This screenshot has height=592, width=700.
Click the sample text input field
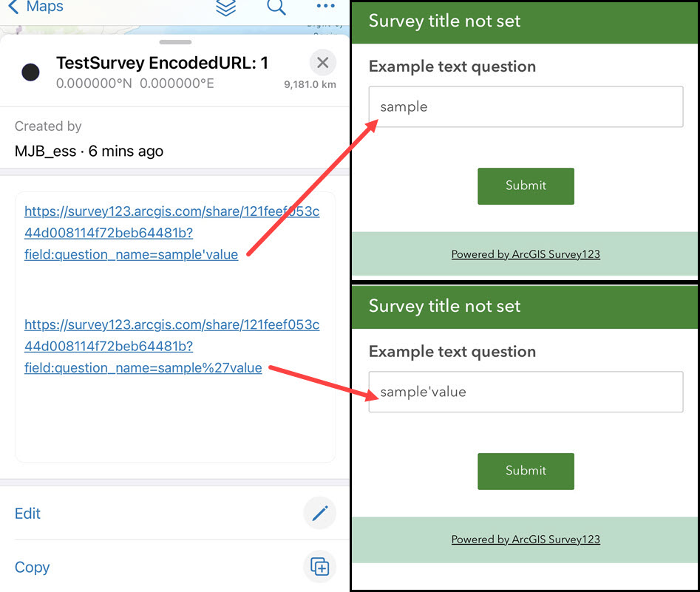point(526,106)
